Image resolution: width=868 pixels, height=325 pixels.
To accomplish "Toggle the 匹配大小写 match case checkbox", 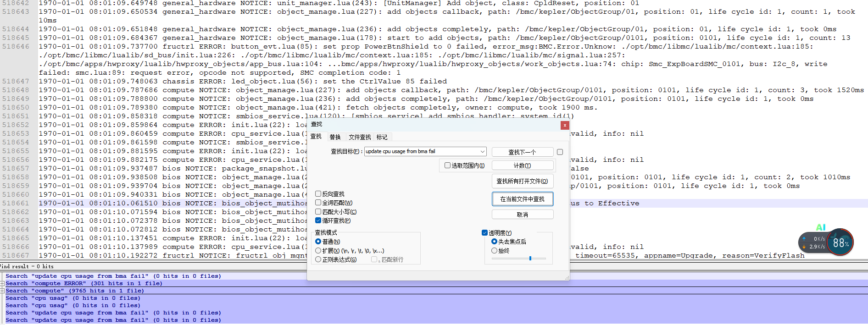I will (x=318, y=212).
